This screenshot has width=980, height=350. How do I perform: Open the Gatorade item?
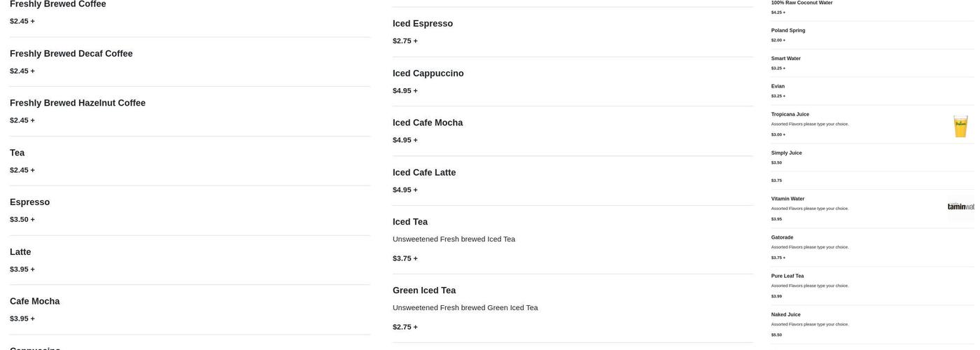pos(783,238)
